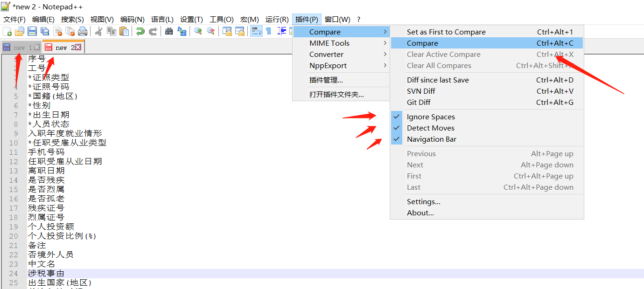The width and height of the screenshot is (644, 289).
Task: Select 打开插件文件夹... entry
Action: tap(341, 95)
